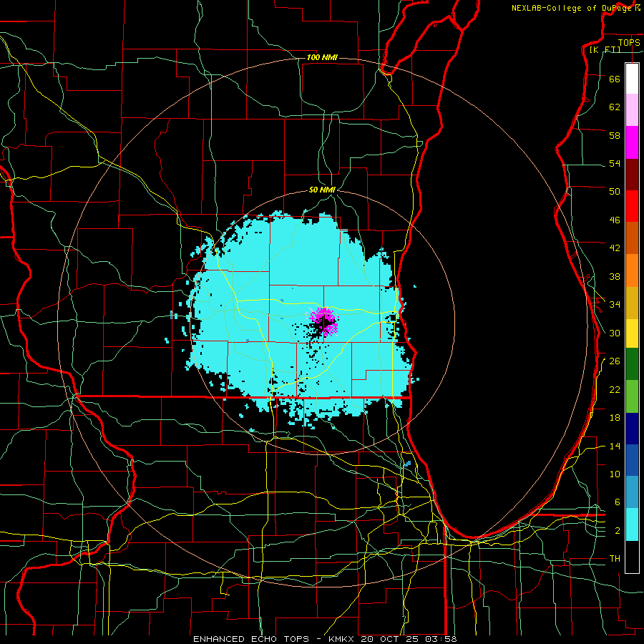Image resolution: width=644 pixels, height=644 pixels.
Task: Click the legend value '14'
Action: click(x=615, y=446)
